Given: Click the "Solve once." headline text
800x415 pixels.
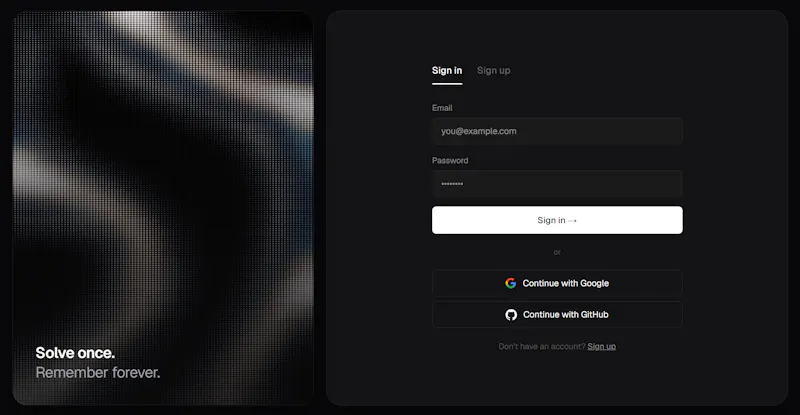Looking at the screenshot, I should (75, 353).
